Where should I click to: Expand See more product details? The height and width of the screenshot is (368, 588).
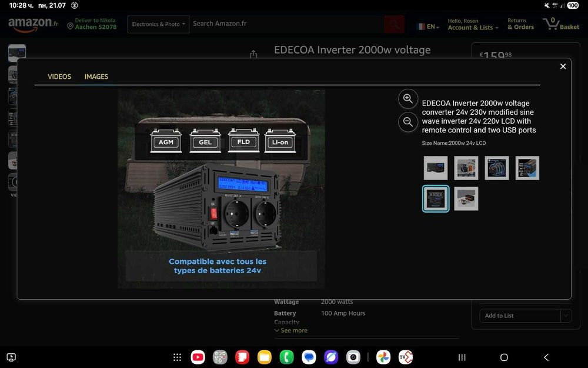point(290,330)
